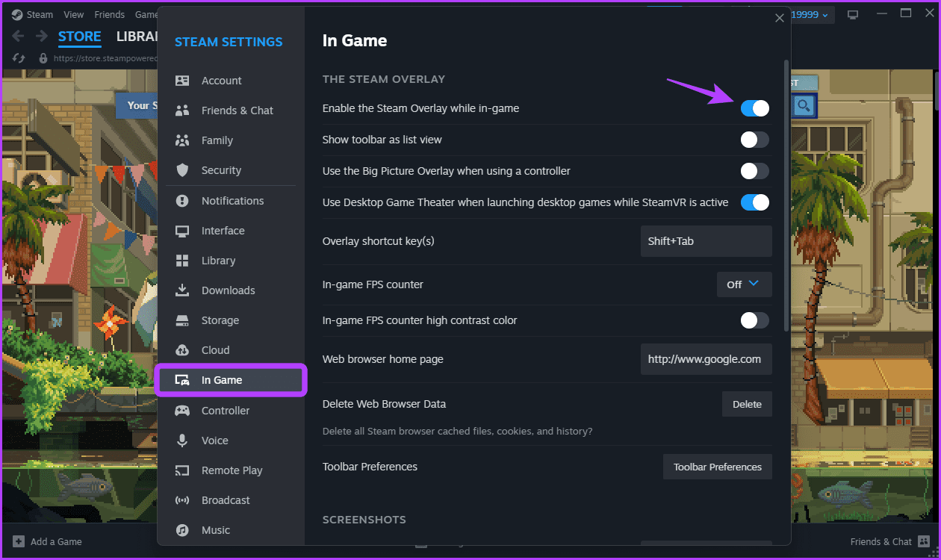Image resolution: width=941 pixels, height=560 pixels.
Task: Select 'Account' in the settings list
Action: pyautogui.click(x=222, y=81)
